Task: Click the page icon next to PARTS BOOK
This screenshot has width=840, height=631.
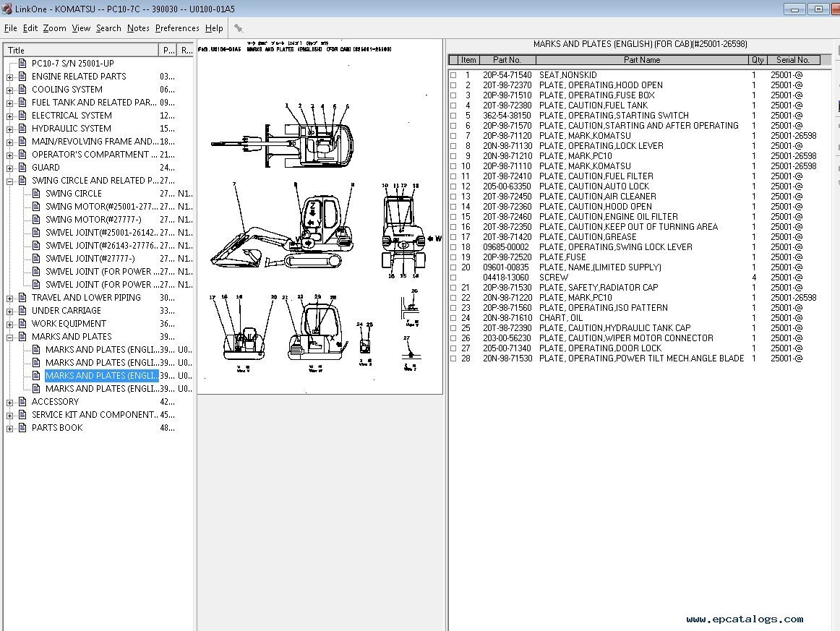Action: pyautogui.click(x=22, y=428)
